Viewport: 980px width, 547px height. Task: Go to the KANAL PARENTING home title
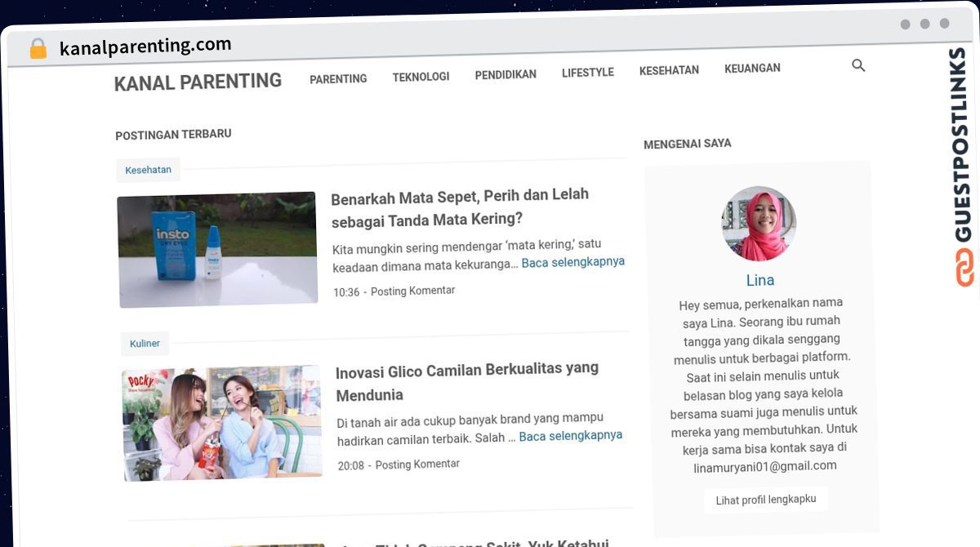pos(198,82)
